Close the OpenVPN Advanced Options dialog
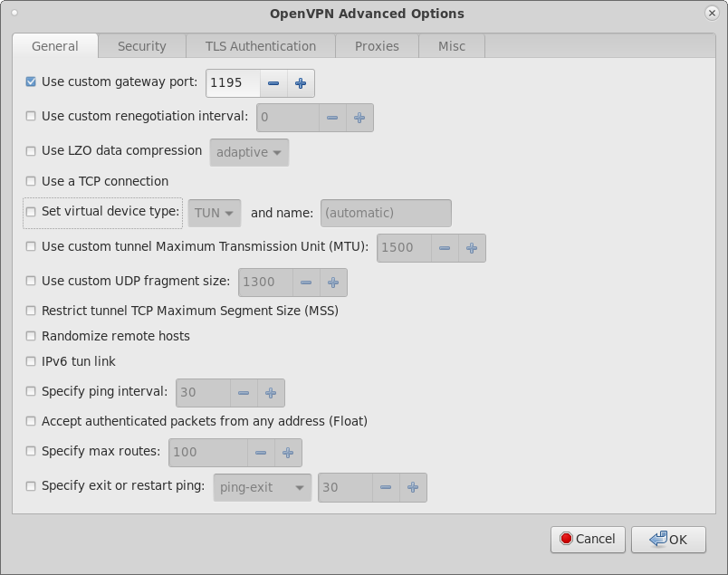The width and height of the screenshot is (728, 575). click(x=712, y=13)
